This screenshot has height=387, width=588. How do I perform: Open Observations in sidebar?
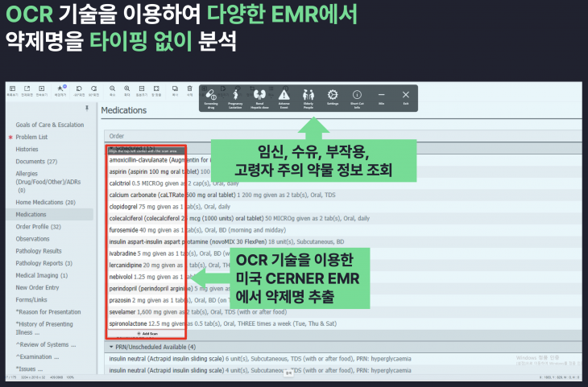(x=32, y=239)
